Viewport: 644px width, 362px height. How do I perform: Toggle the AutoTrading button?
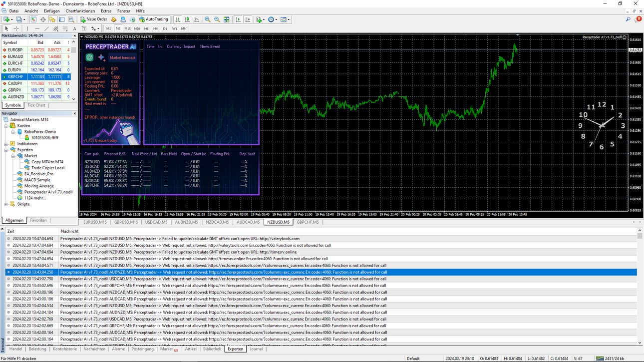(x=154, y=19)
